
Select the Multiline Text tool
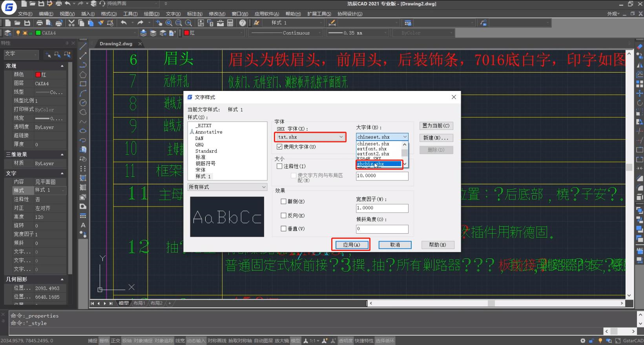pyautogui.click(x=83, y=225)
